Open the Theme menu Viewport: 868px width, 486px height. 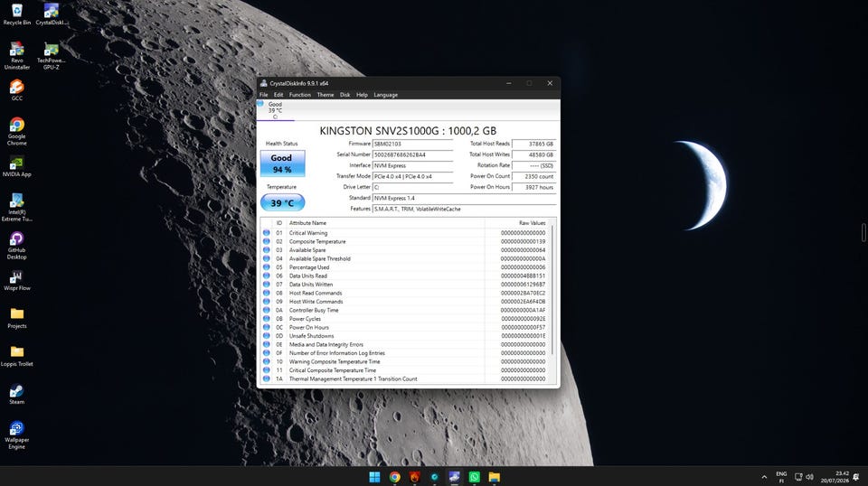(x=325, y=95)
